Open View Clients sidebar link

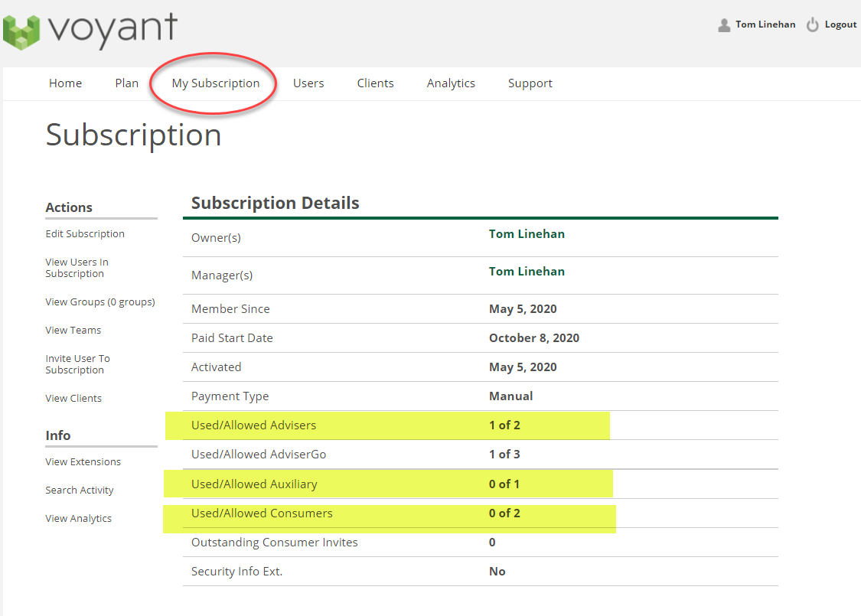click(x=73, y=398)
